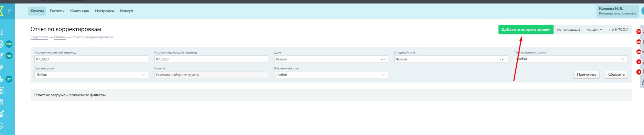Open the bar-chart statistics icon in sidebar
The image size is (644, 135).
click(x=2, y=114)
